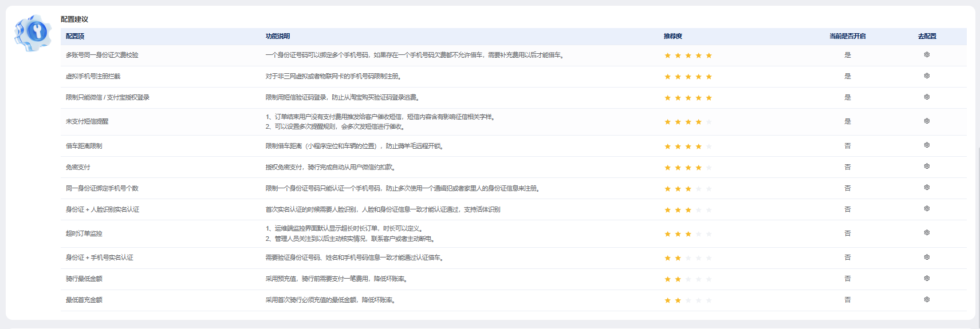This screenshot has height=329, width=980.
Task: Select the 最低首充金额 item name
Action: click(84, 300)
